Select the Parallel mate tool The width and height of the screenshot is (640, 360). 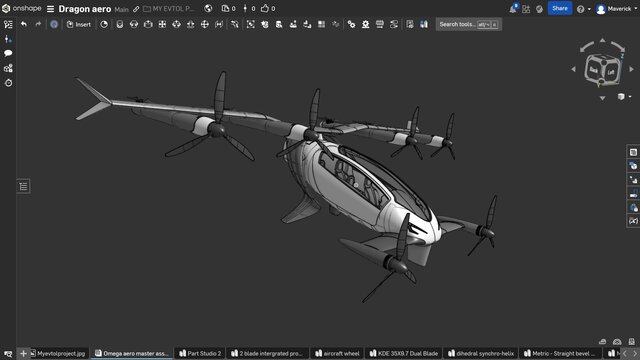coord(219,24)
